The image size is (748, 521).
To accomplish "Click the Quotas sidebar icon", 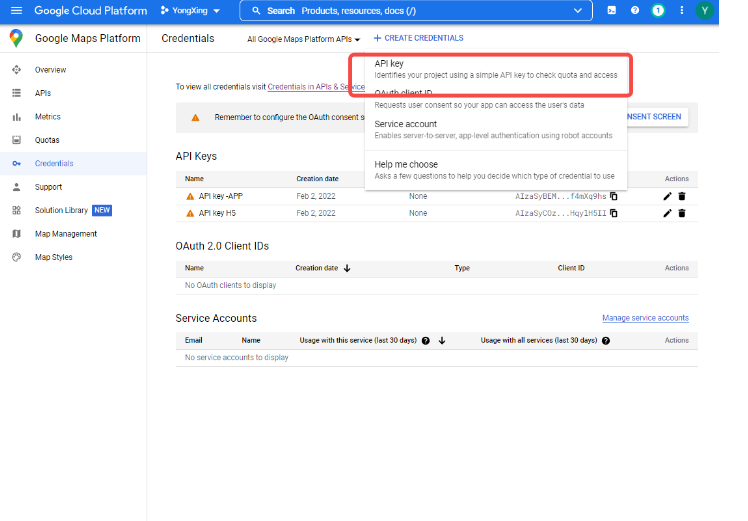I will tap(17, 140).
